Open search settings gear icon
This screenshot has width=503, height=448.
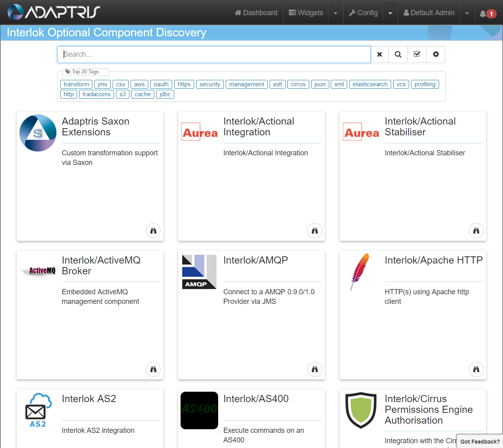coord(435,54)
